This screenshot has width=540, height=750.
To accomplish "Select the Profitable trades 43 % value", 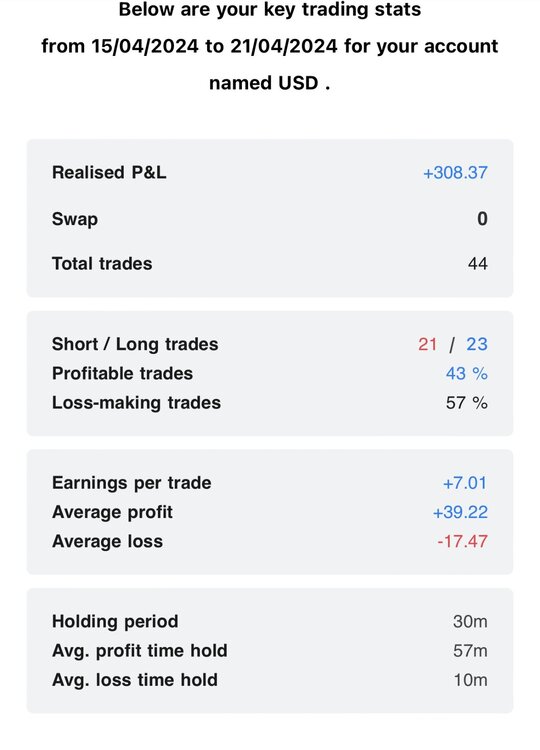I will pyautogui.click(x=466, y=374).
